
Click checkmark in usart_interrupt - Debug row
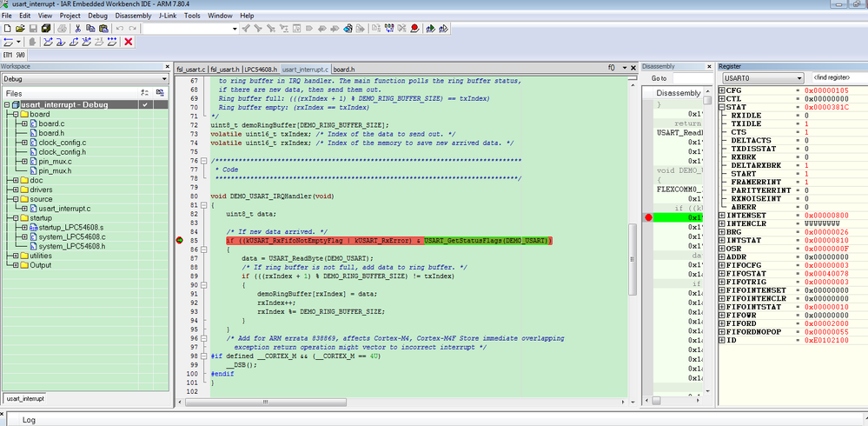(x=144, y=104)
